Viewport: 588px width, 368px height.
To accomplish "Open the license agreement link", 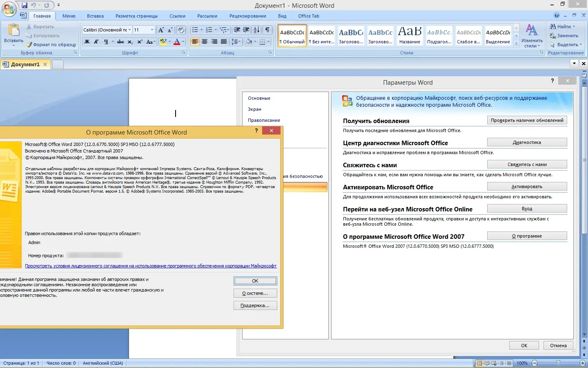I will click(151, 266).
